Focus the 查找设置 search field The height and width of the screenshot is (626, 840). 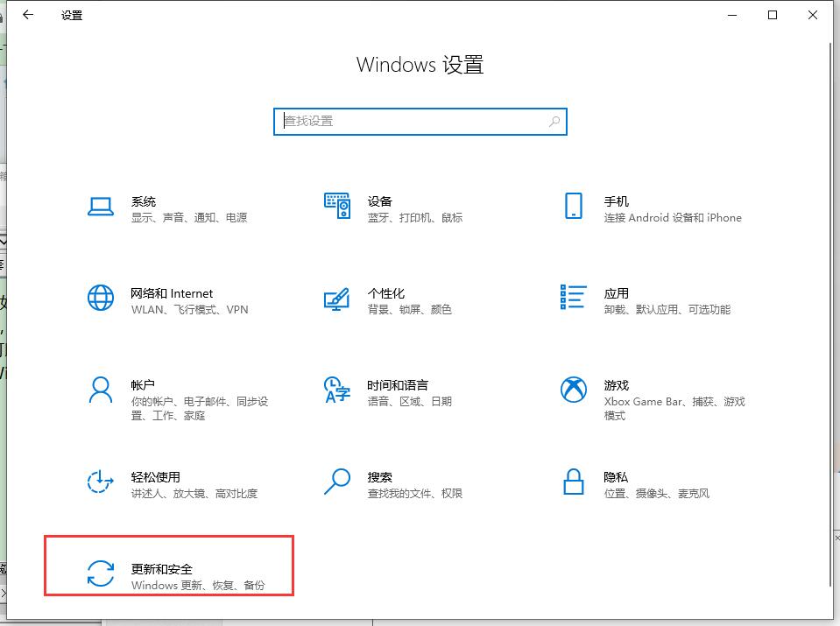[412, 122]
